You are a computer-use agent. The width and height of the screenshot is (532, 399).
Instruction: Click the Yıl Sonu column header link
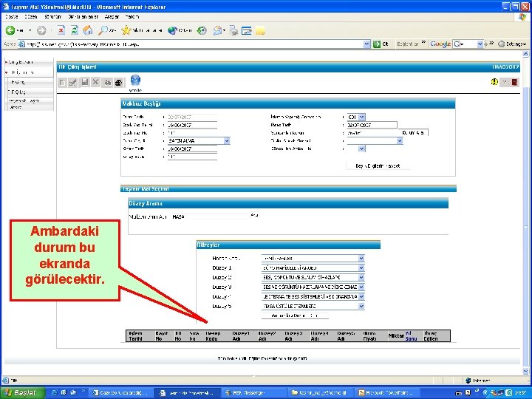click(411, 336)
